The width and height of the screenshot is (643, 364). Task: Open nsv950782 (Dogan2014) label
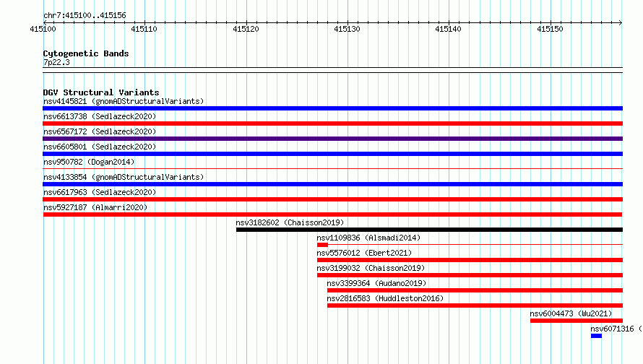(89, 162)
